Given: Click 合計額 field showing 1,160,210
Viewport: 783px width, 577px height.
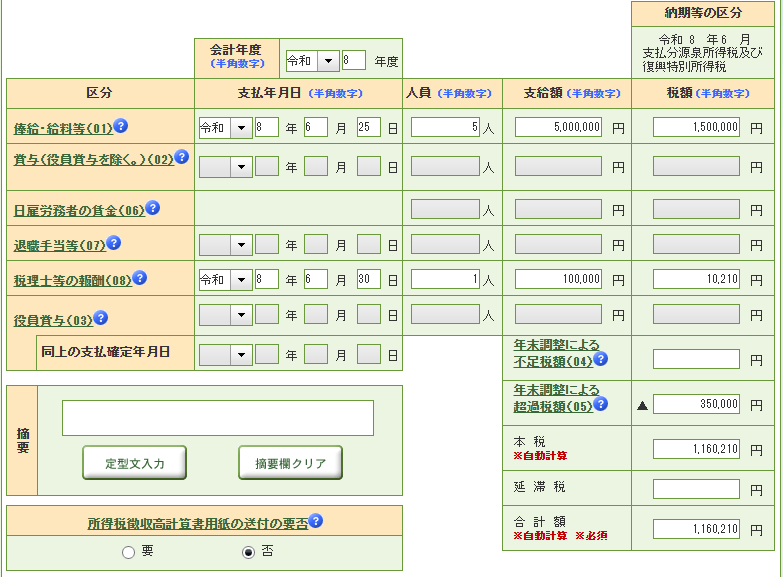Looking at the screenshot, I should pyautogui.click(x=696, y=529).
